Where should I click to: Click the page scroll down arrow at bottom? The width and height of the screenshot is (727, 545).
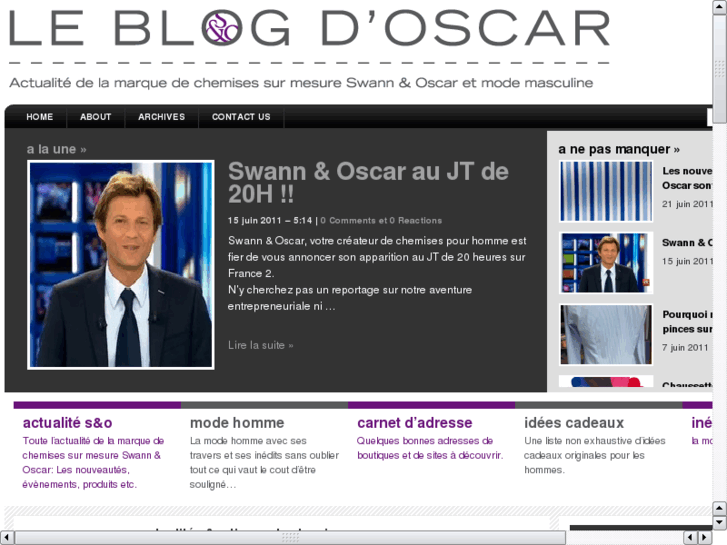(720, 523)
